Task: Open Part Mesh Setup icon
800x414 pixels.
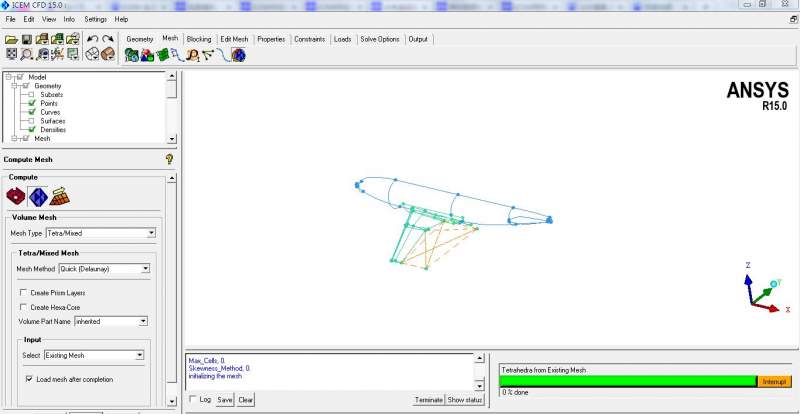Action: 147,55
